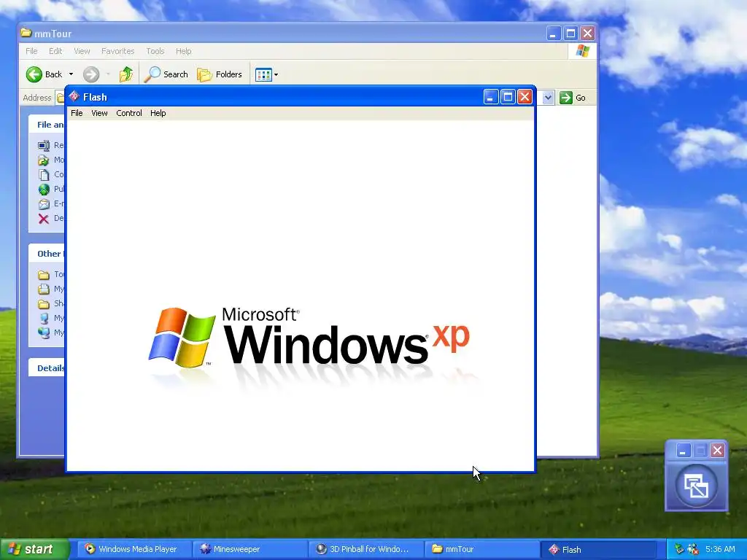Viewport: 747px width, 560px height.
Task: Click the 5:36 AM clock
Action: [x=720, y=549]
